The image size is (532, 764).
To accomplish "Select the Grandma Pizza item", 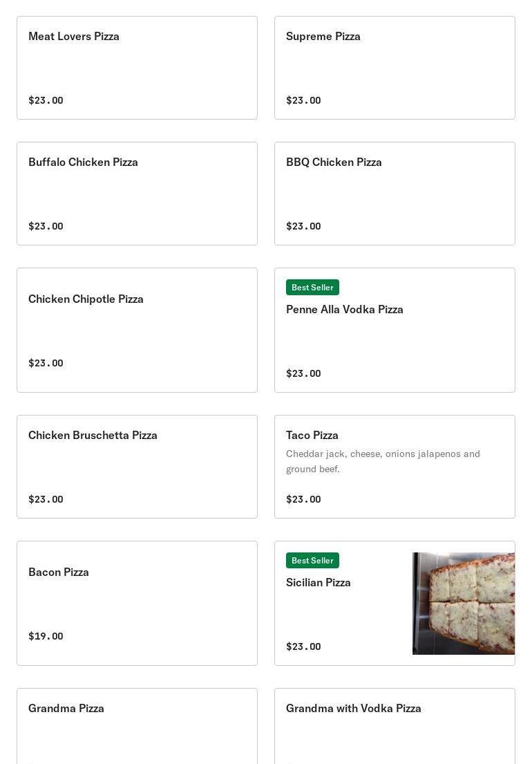I will click(x=137, y=726).
